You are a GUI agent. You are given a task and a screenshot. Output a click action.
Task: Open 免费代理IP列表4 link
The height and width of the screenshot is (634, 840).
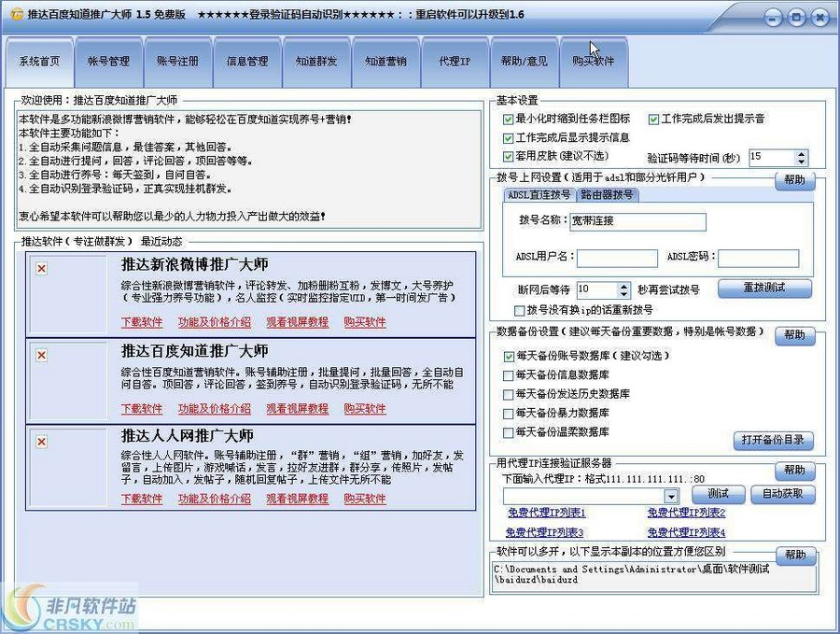(x=686, y=533)
